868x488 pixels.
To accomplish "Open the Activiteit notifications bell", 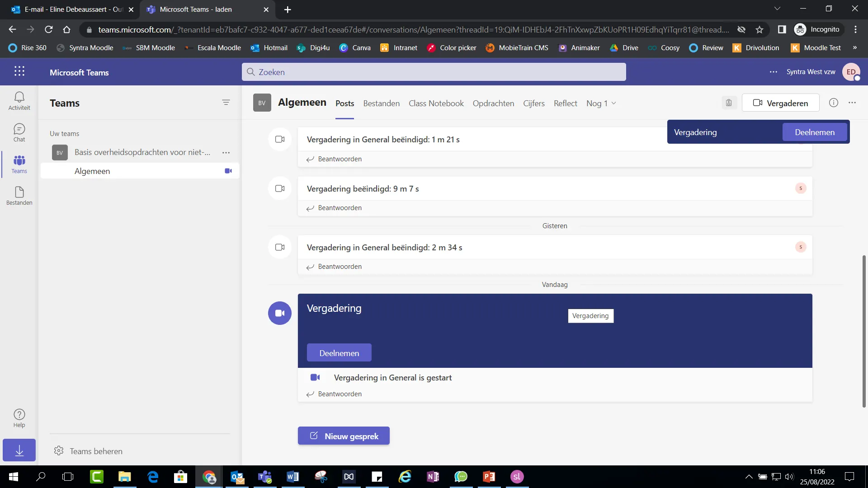I will [19, 101].
